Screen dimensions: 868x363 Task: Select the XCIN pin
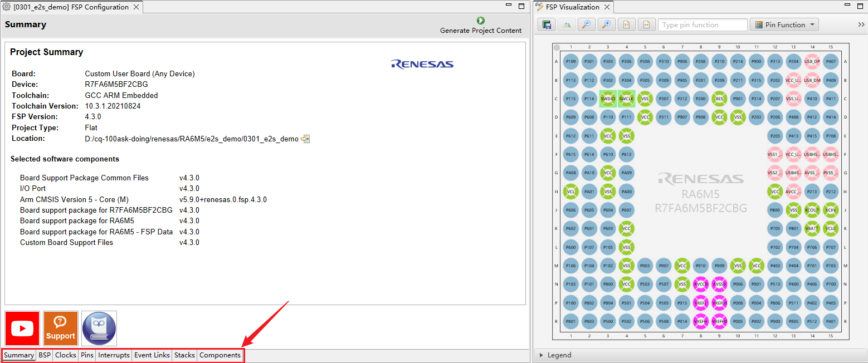pos(831,210)
